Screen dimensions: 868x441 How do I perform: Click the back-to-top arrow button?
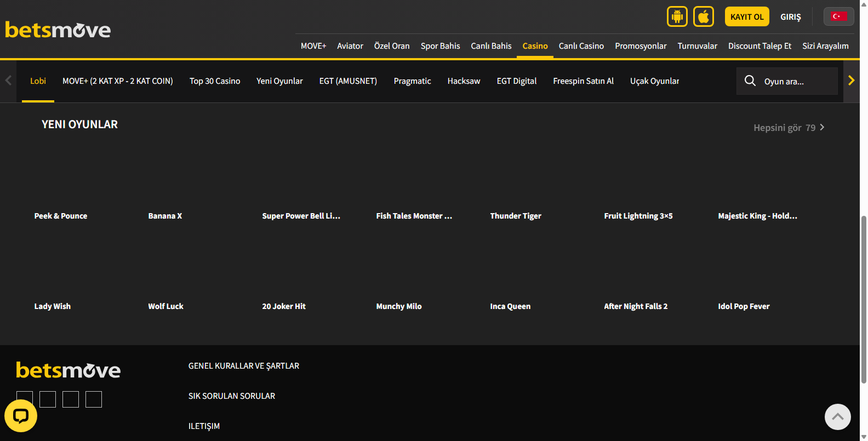pos(838,417)
